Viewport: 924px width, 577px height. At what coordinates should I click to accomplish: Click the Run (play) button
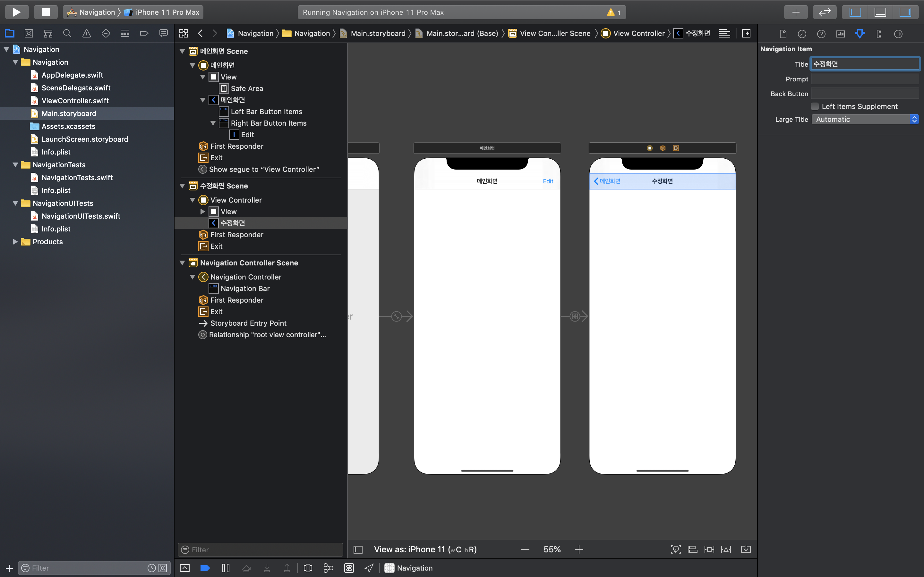coord(16,12)
